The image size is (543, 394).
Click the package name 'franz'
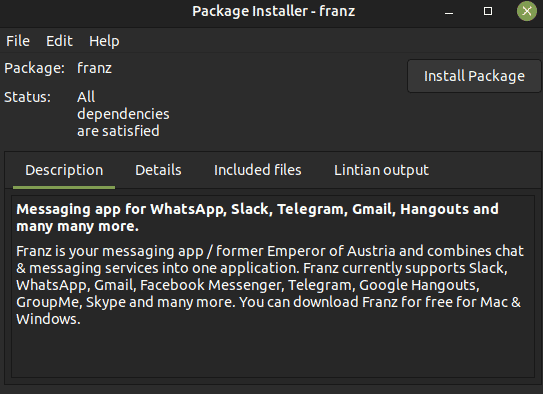[95, 68]
